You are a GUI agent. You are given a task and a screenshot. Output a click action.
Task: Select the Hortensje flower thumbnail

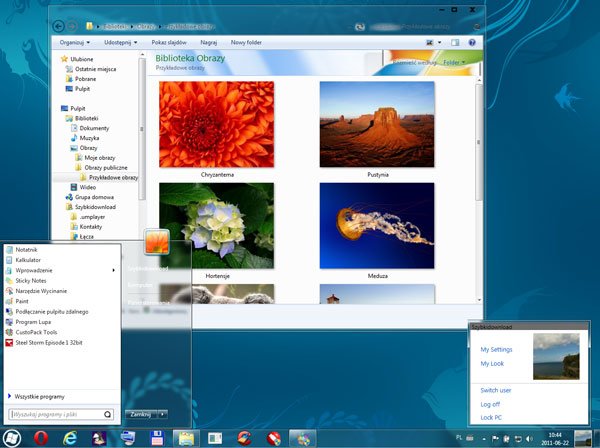coord(217,226)
